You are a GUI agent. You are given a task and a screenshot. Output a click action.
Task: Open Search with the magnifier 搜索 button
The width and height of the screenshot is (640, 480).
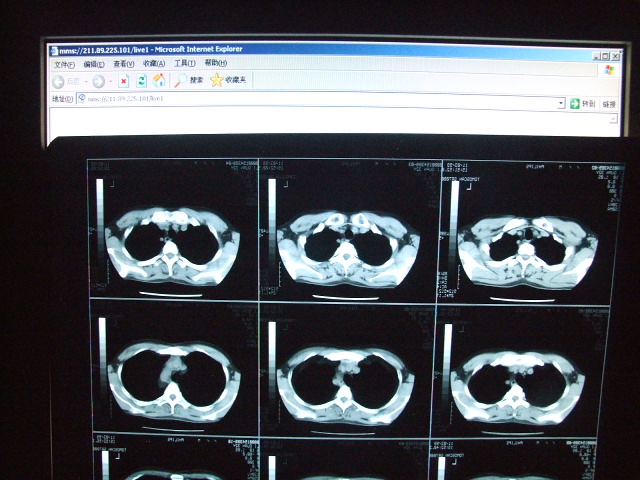pyautogui.click(x=188, y=80)
